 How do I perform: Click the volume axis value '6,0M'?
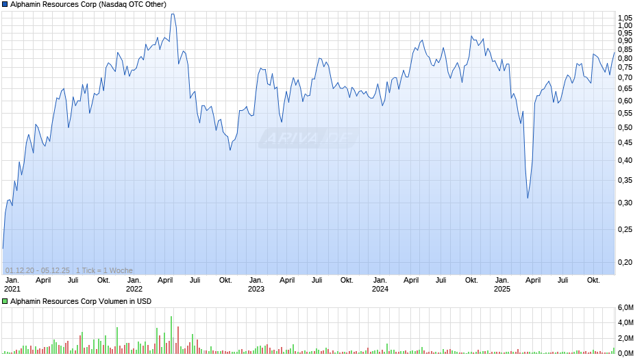(626, 307)
